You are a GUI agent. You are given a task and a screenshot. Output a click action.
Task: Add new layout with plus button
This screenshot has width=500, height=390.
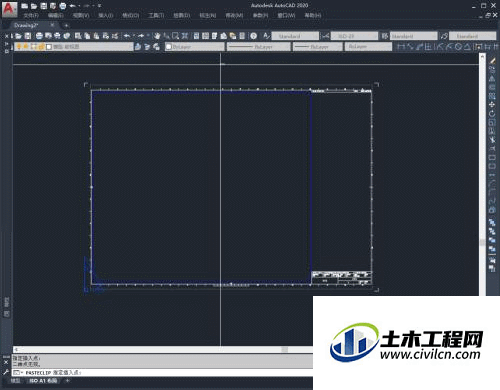[x=67, y=380]
